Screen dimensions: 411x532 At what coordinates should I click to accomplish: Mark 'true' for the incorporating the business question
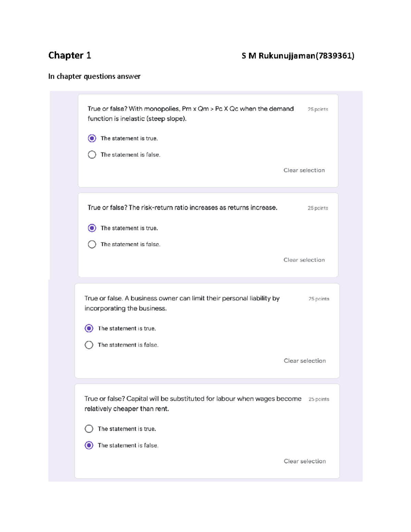click(89, 329)
